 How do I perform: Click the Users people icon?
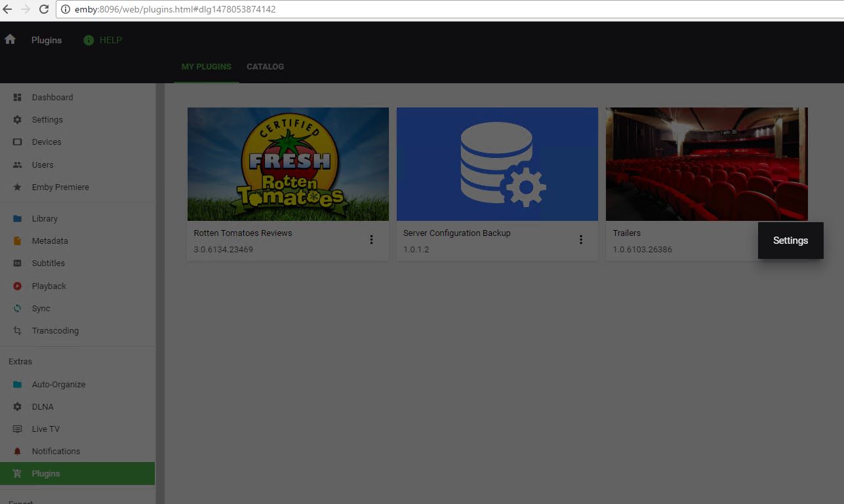pyautogui.click(x=18, y=165)
